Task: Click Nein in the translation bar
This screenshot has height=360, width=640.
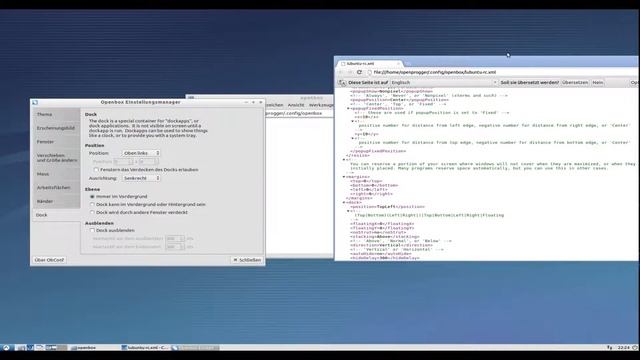Action: (598, 82)
